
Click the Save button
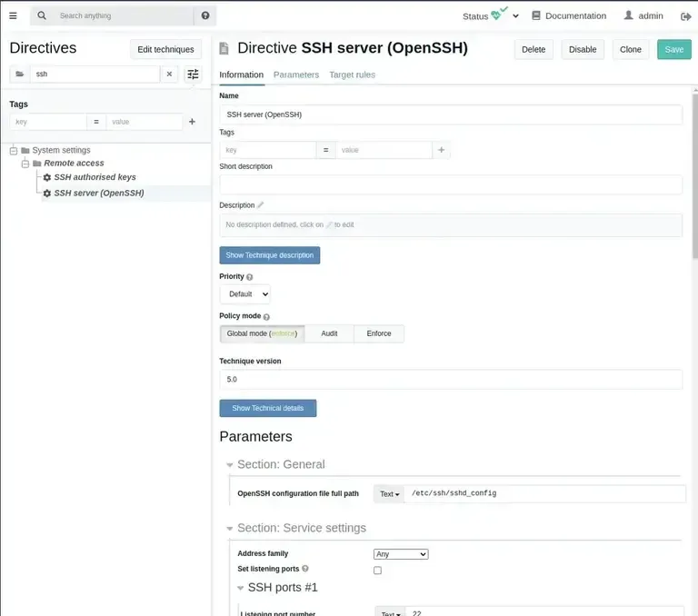(x=674, y=49)
